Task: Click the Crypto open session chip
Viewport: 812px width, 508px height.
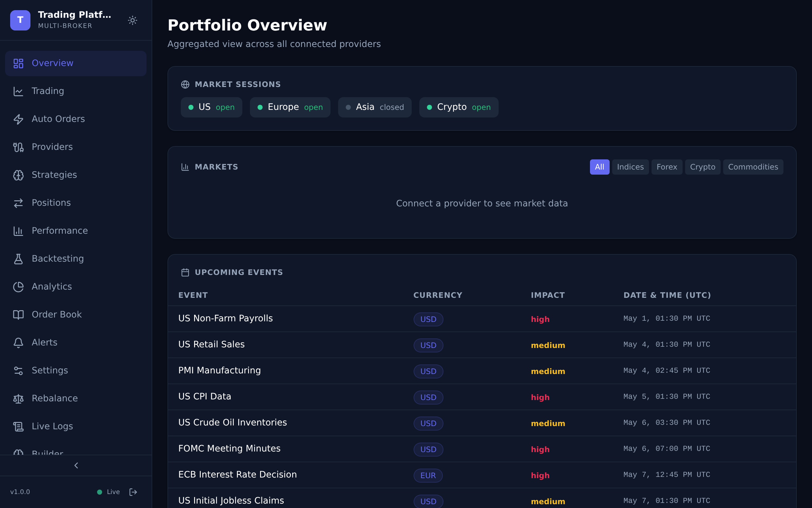Action: click(459, 107)
